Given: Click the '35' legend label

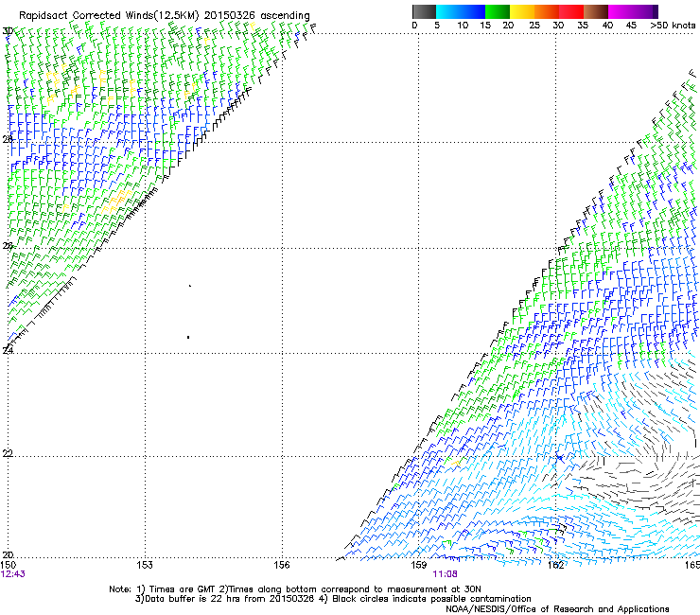Looking at the screenshot, I should coord(583,26).
